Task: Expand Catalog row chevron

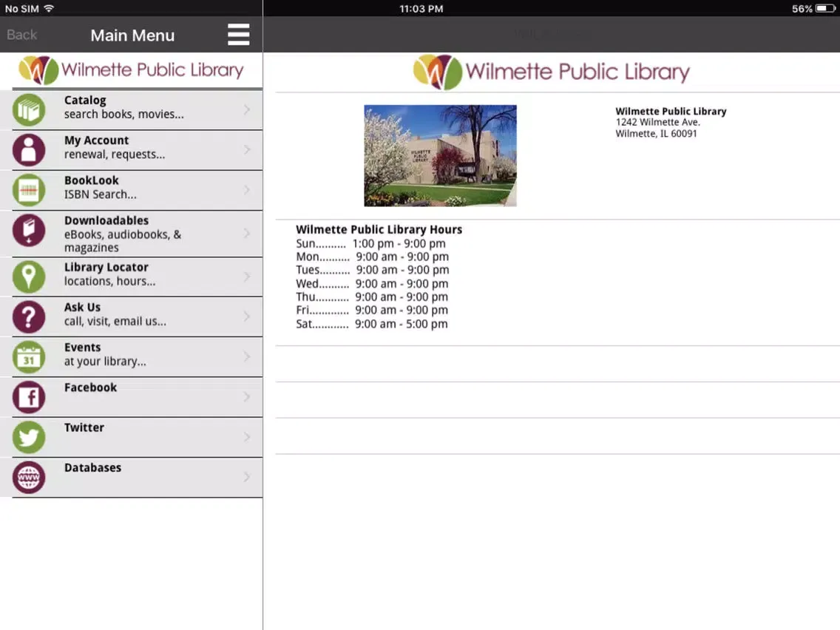Action: coord(246,110)
